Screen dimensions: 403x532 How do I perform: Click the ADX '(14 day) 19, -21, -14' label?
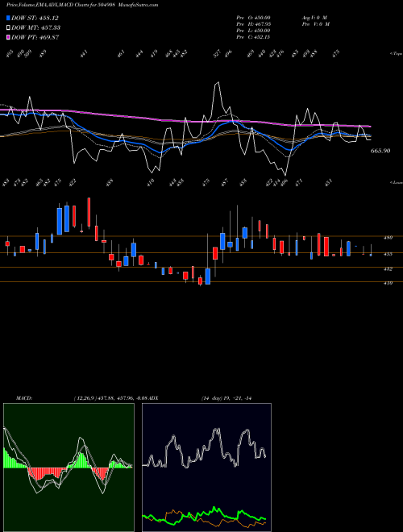[x=226, y=398]
